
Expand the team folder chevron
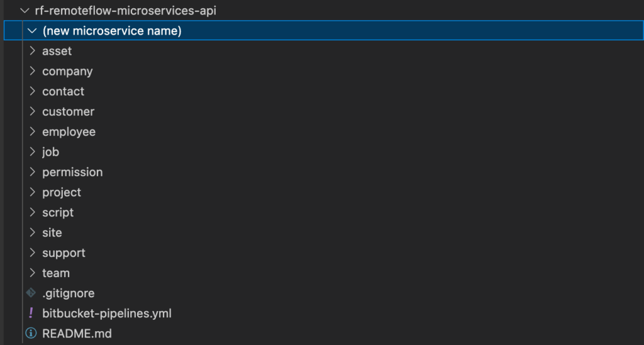click(32, 273)
